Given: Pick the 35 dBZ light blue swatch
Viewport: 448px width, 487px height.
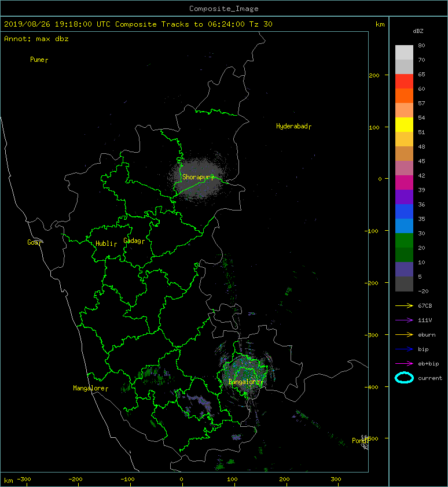Looking at the screenshot, I should click(x=404, y=226).
